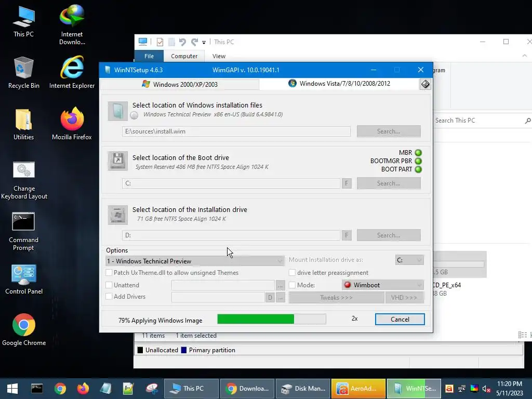Click the Installation drive D: path field
Viewport: 532px width, 399px height.
pos(231,235)
